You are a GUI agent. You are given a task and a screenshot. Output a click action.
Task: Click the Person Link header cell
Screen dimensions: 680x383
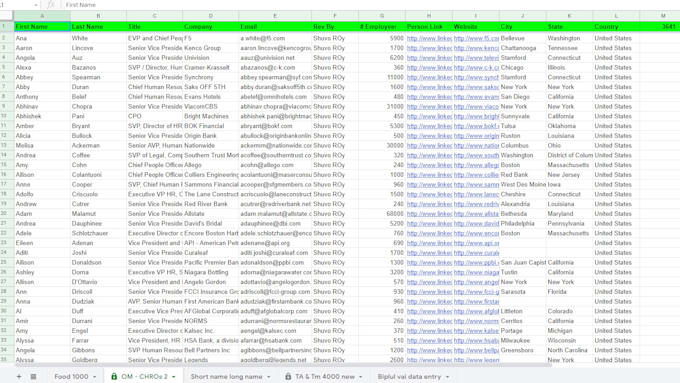[429, 26]
